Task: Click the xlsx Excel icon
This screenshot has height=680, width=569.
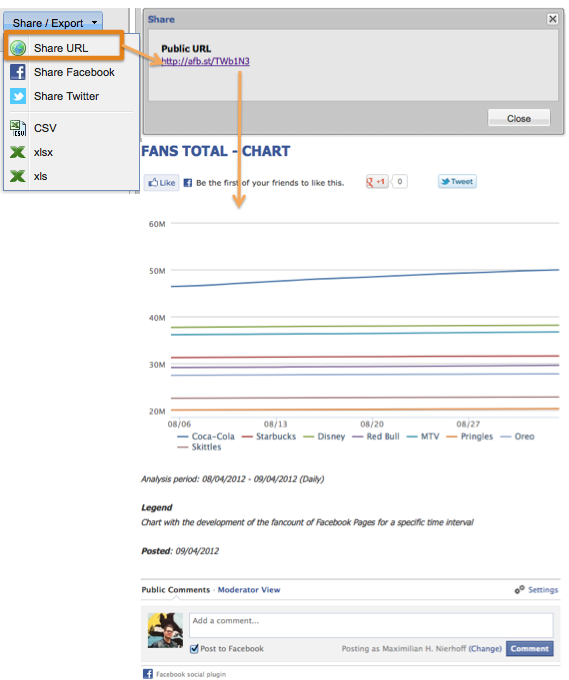Action: pyautogui.click(x=18, y=152)
